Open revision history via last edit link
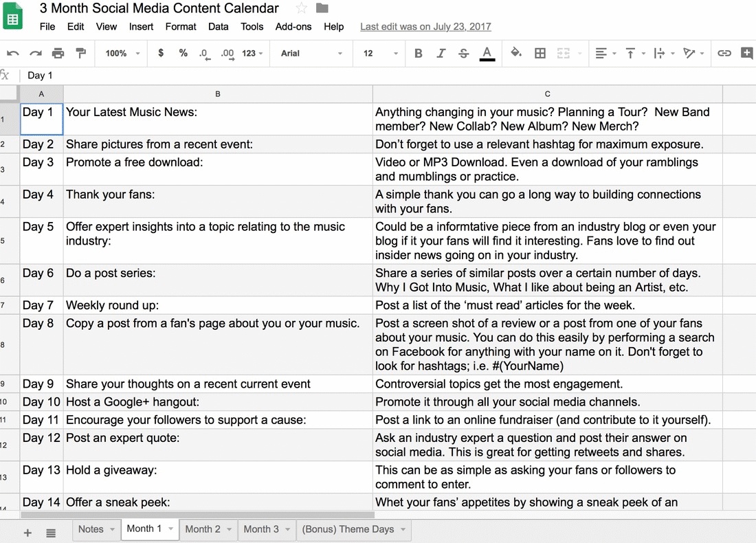 click(x=425, y=27)
